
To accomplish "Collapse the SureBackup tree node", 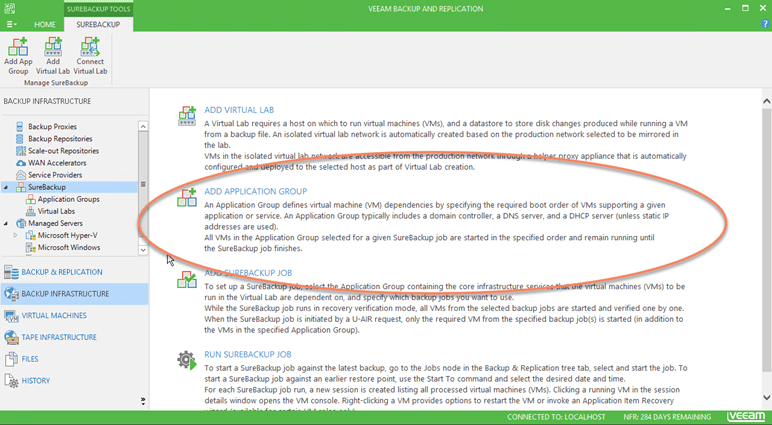I will [x=6, y=187].
